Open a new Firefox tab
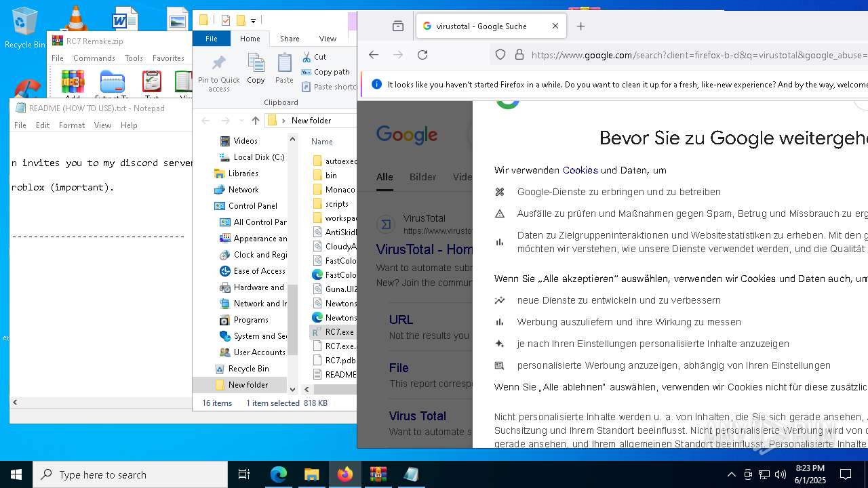 (580, 26)
